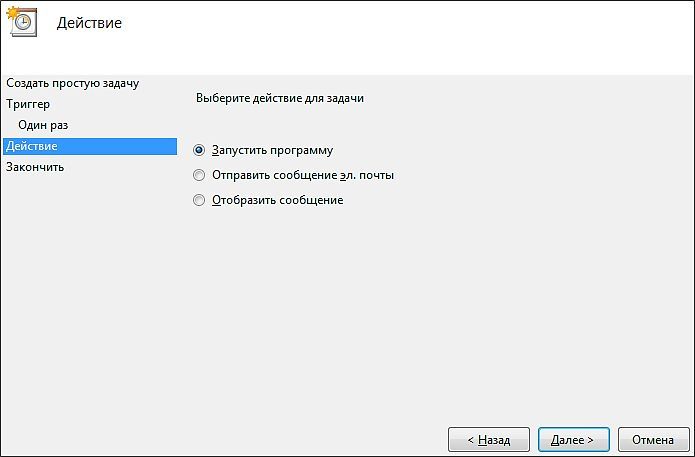Click the 'Отправить сообщение эл. почты' label text
Viewport: 695px width, 457px height.
pyautogui.click(x=303, y=175)
